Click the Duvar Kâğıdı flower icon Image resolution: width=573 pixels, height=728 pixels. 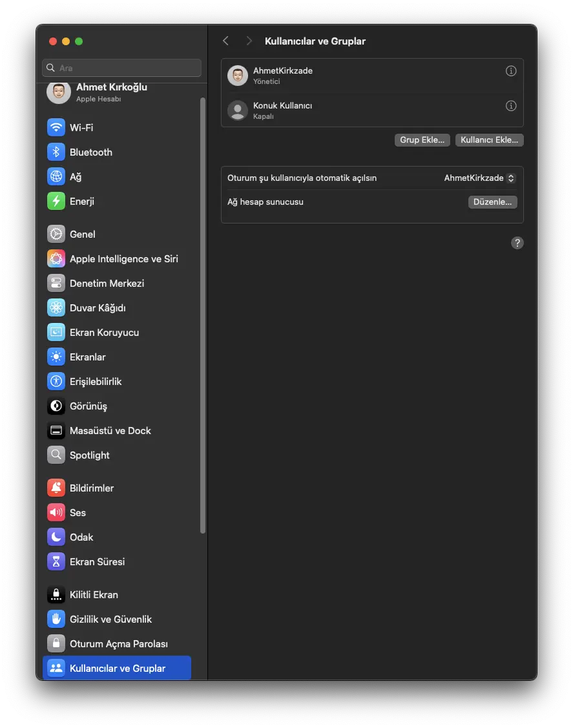click(x=56, y=308)
